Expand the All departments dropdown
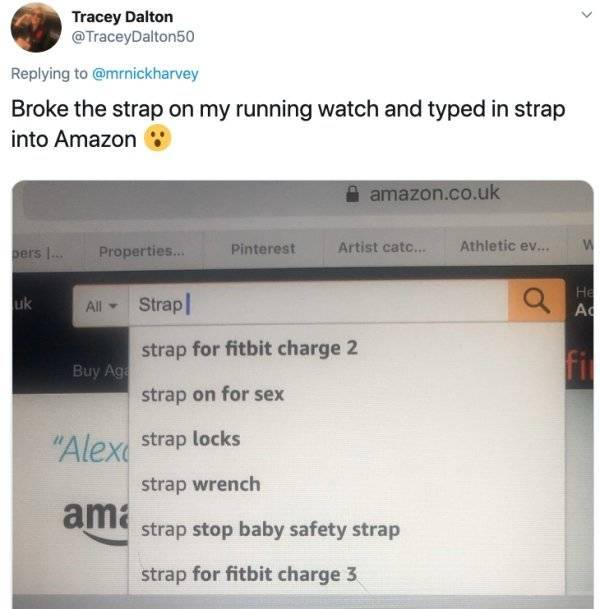The width and height of the screenshot is (600, 609). pyautogui.click(x=101, y=306)
